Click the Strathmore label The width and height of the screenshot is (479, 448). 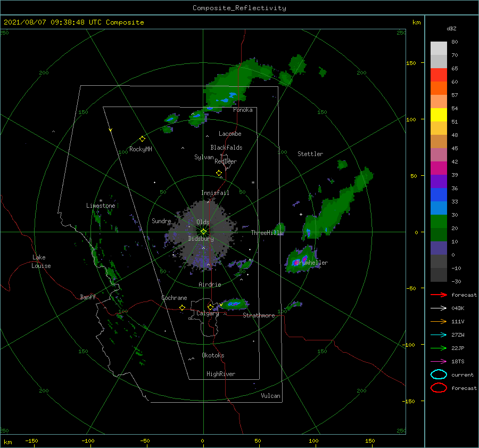tap(259, 315)
